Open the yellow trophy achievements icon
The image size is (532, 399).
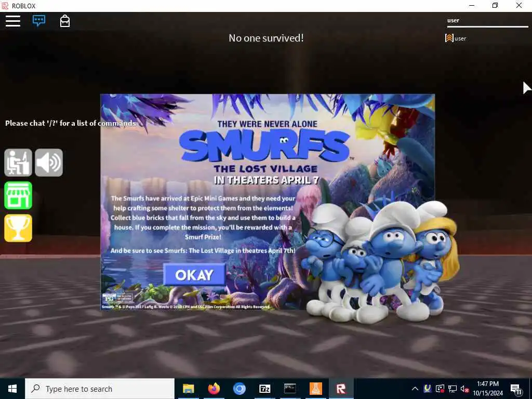point(18,228)
